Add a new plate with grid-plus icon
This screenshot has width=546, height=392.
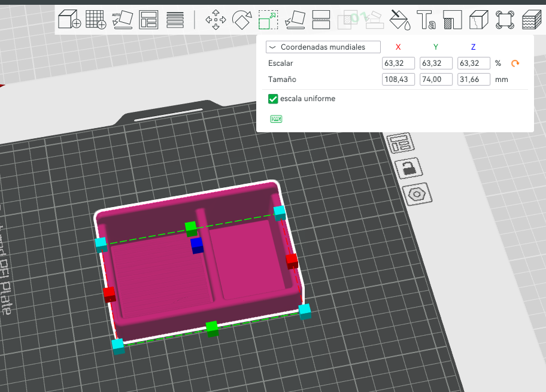pyautogui.click(x=96, y=19)
